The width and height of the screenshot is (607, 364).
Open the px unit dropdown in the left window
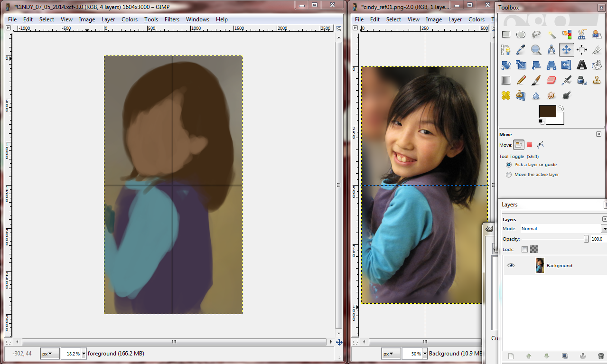coord(49,354)
